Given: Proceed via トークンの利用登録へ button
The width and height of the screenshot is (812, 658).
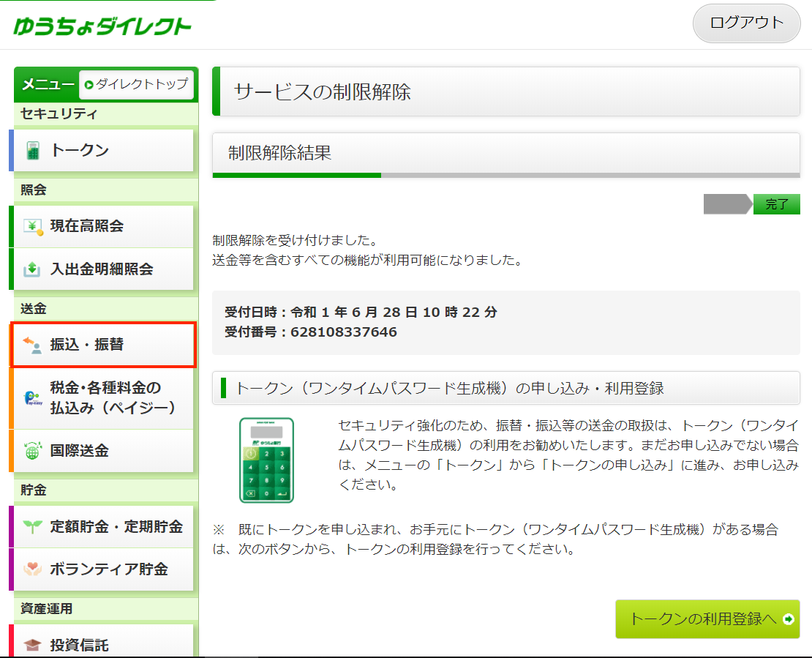Looking at the screenshot, I should pyautogui.click(x=707, y=618).
